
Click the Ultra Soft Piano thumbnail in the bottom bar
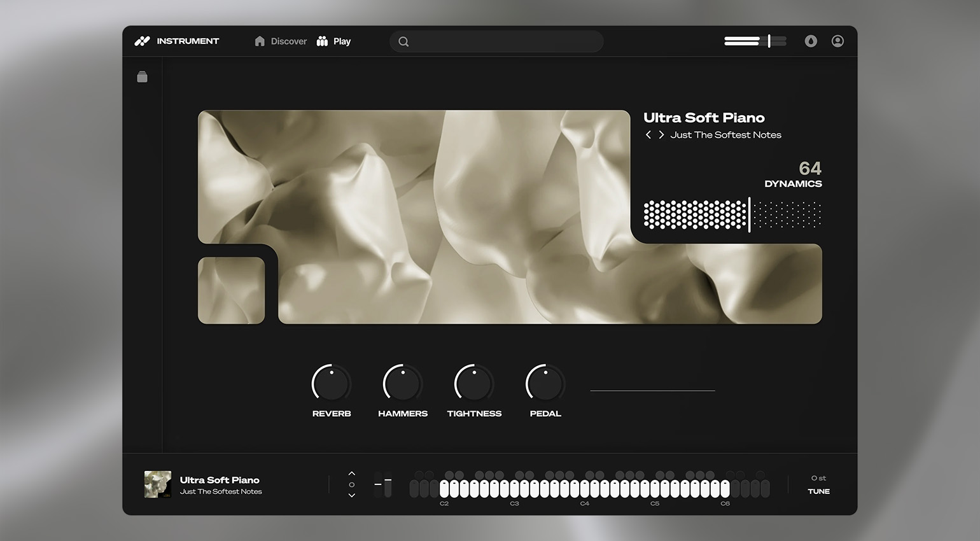[x=158, y=484]
